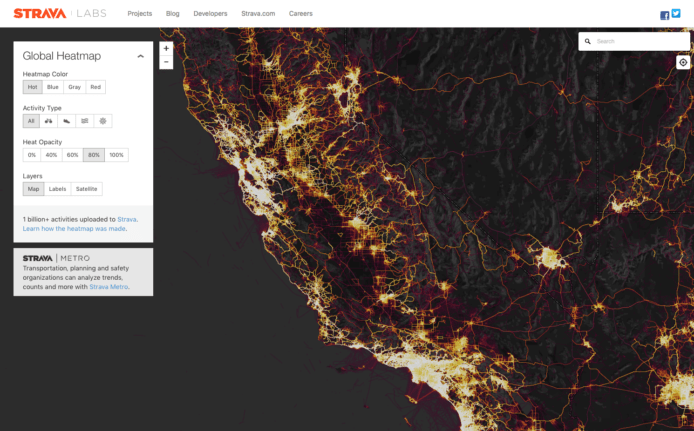Select the running shoe activity icon

click(x=67, y=121)
